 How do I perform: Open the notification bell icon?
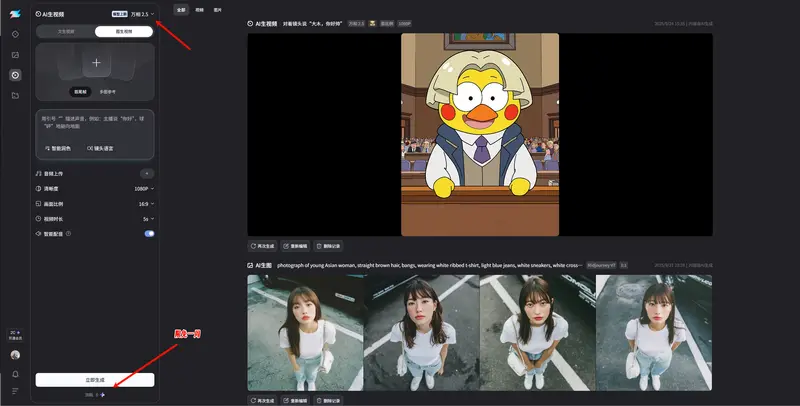pos(15,374)
